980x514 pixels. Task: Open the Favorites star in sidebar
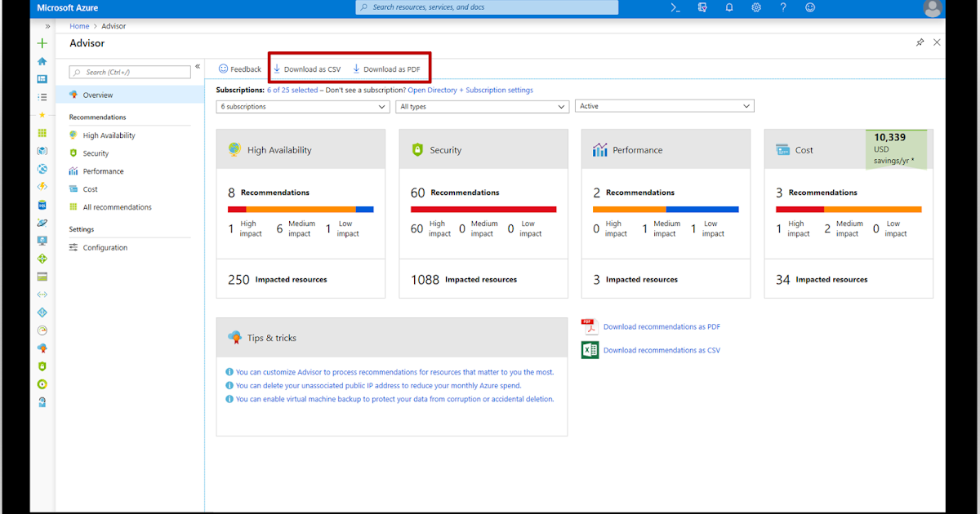pyautogui.click(x=42, y=115)
